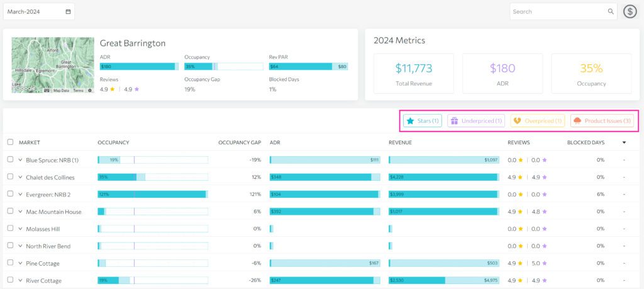
Task: Click the $180 ADR metric card
Action: point(502,74)
